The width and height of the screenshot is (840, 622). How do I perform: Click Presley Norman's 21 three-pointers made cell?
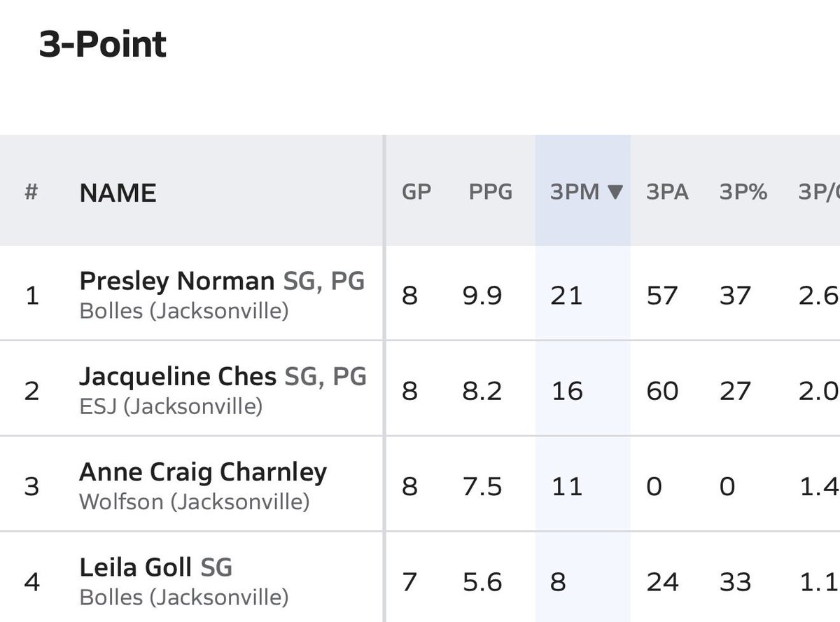pyautogui.click(x=566, y=295)
